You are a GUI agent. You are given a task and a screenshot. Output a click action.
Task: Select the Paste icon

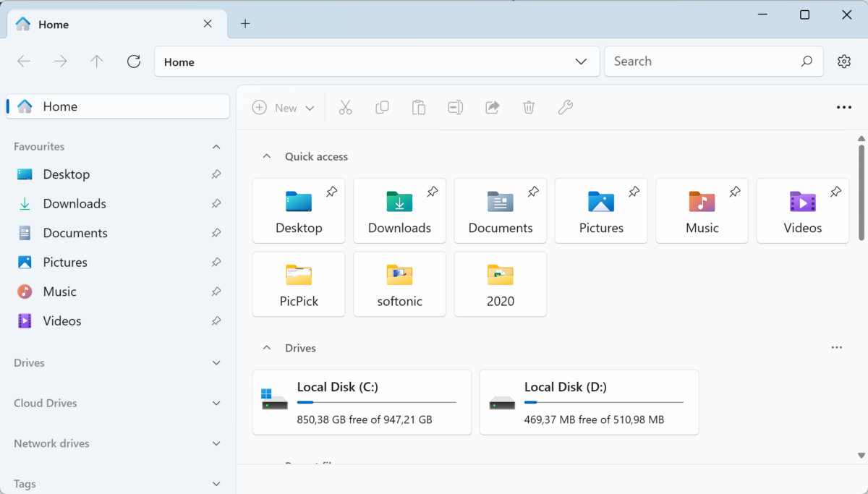(x=418, y=107)
